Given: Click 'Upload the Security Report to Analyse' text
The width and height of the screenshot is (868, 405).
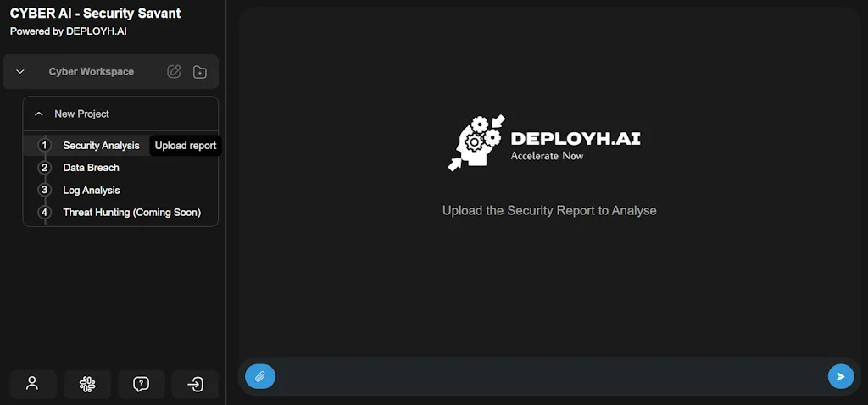Looking at the screenshot, I should click(x=549, y=211).
